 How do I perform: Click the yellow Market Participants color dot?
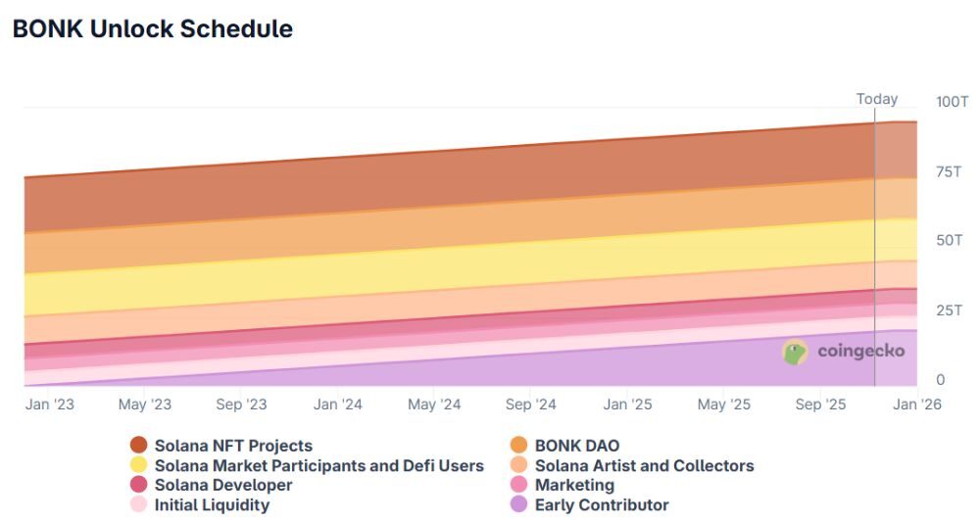(139, 465)
